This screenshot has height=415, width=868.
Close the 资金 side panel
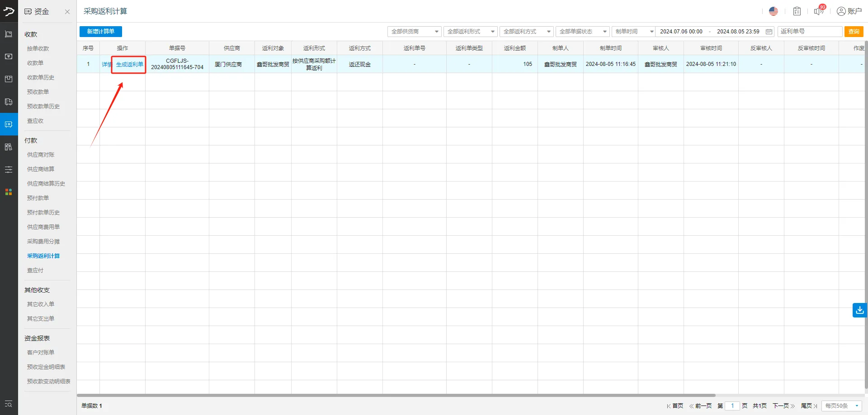(x=67, y=12)
